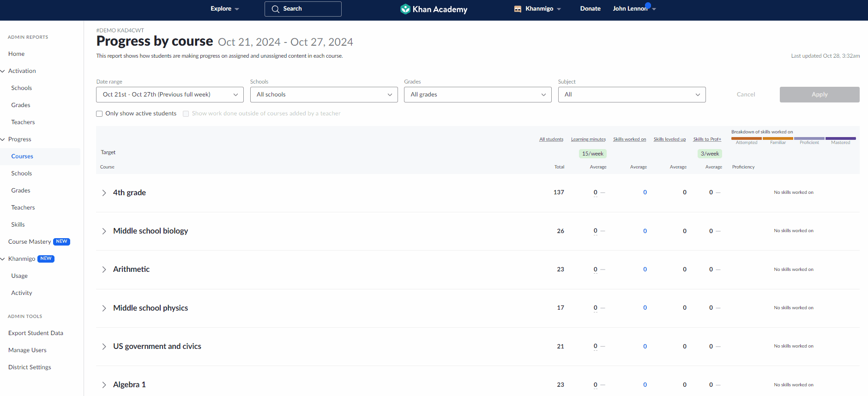The width and height of the screenshot is (868, 396).
Task: Click 4th grade skills worked on value
Action: pos(645,192)
